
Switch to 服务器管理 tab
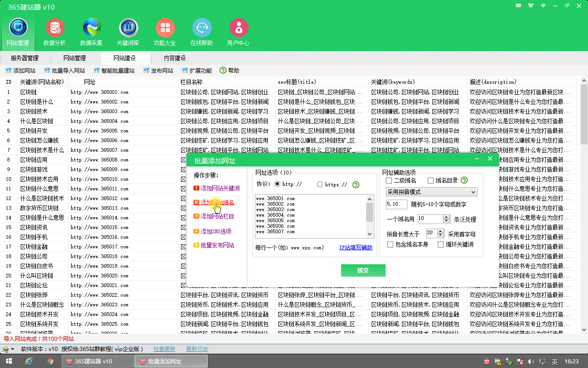click(25, 58)
